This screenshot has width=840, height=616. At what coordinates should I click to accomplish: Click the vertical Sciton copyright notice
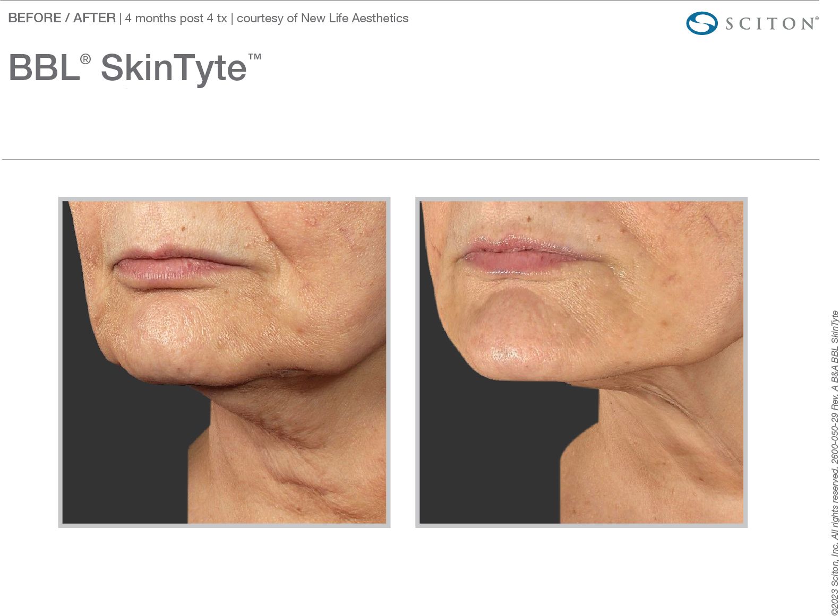[x=835, y=463]
